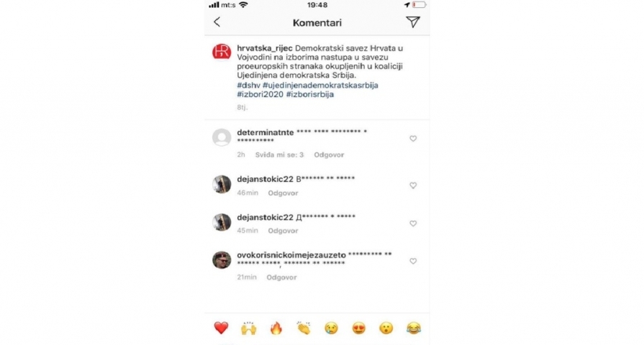Like determinatnte's comment with the heart
Image resolution: width=644 pixels, height=345 pixels.
coord(413,139)
